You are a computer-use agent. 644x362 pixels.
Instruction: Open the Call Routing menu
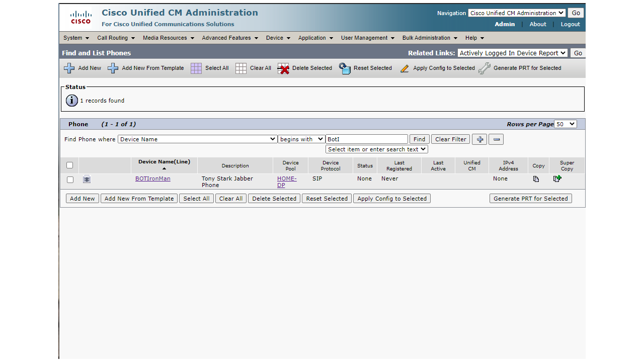pos(116,38)
